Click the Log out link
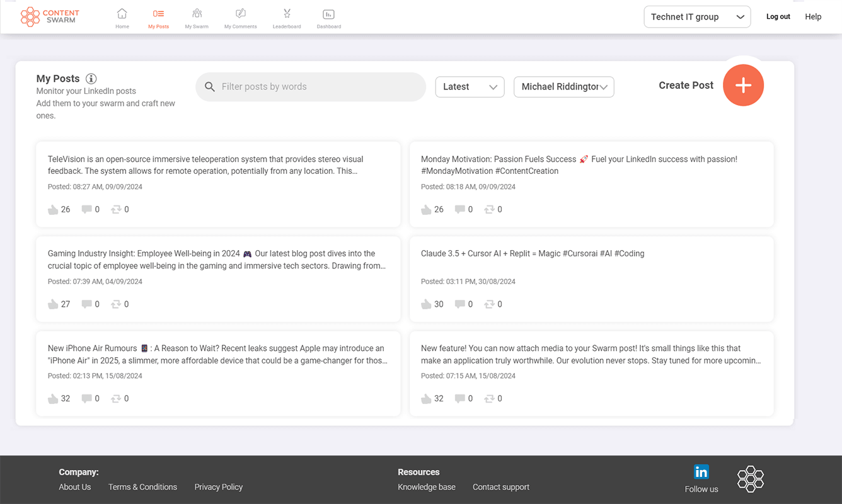 pos(778,17)
